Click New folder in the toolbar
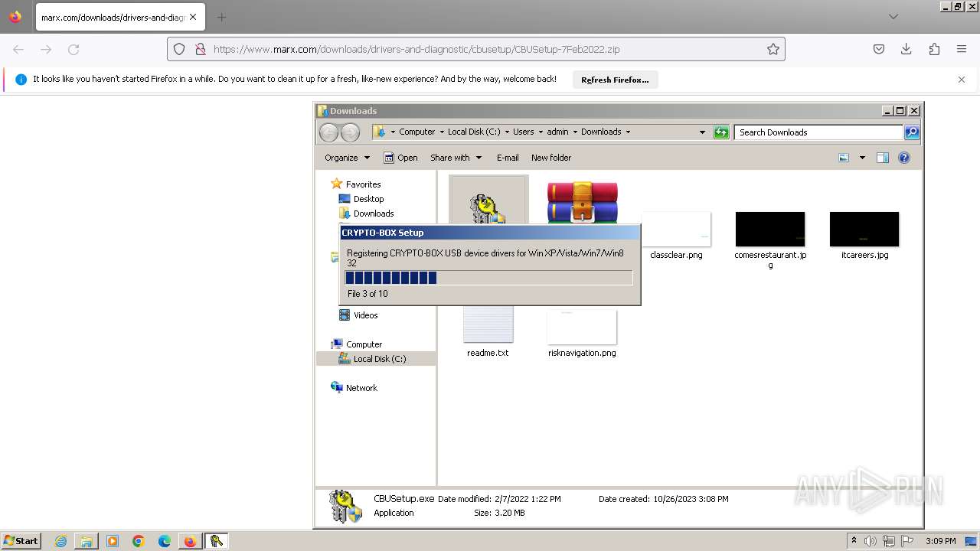 [551, 158]
